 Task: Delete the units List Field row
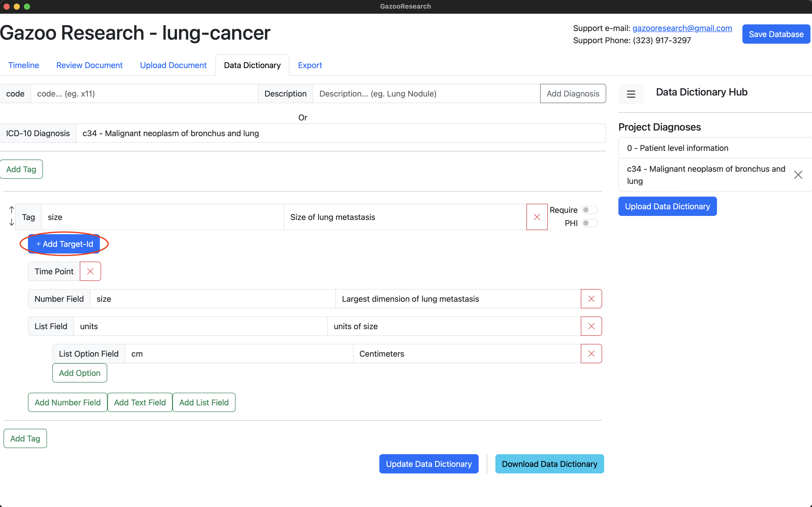pos(591,326)
